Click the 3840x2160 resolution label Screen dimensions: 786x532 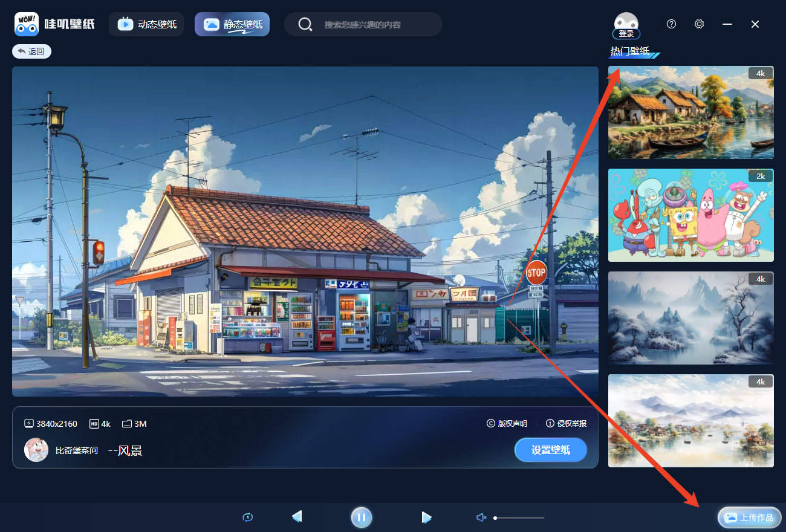tap(51, 424)
